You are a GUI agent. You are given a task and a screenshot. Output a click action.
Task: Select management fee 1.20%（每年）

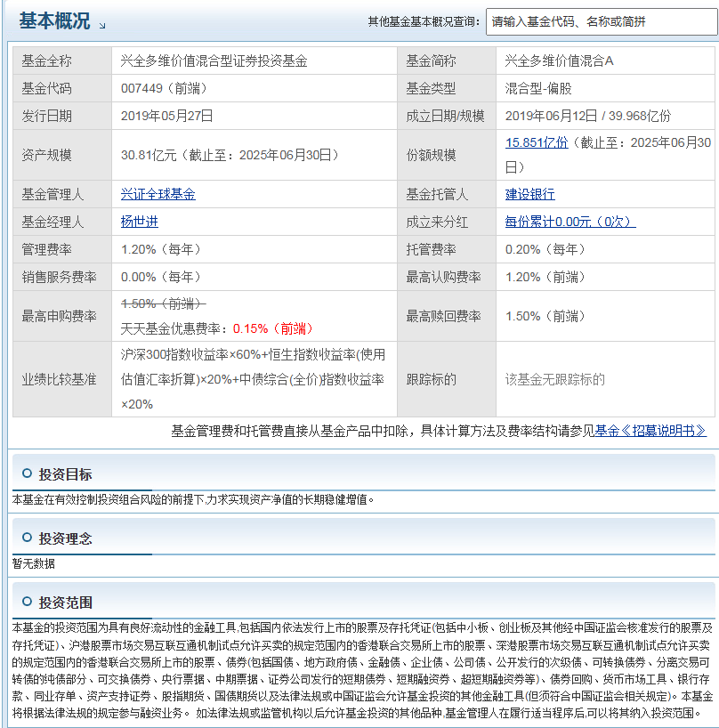(x=160, y=249)
